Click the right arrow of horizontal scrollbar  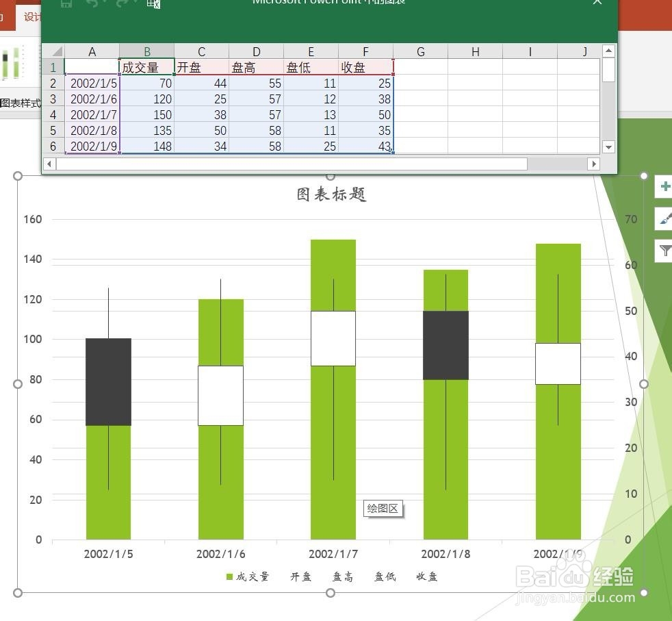tap(593, 164)
